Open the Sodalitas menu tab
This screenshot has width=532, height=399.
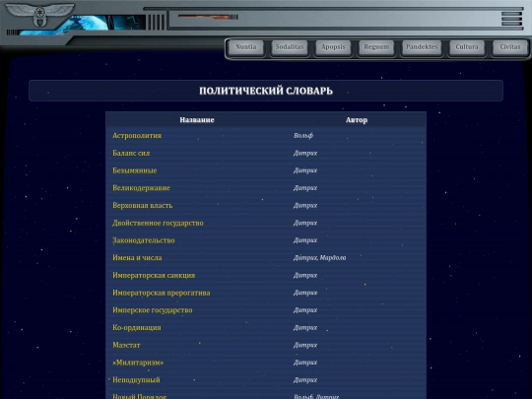290,47
